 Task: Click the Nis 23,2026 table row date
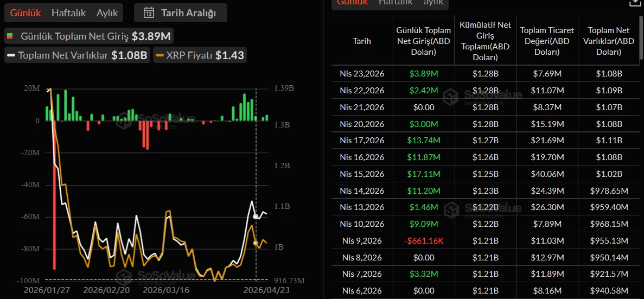point(362,74)
